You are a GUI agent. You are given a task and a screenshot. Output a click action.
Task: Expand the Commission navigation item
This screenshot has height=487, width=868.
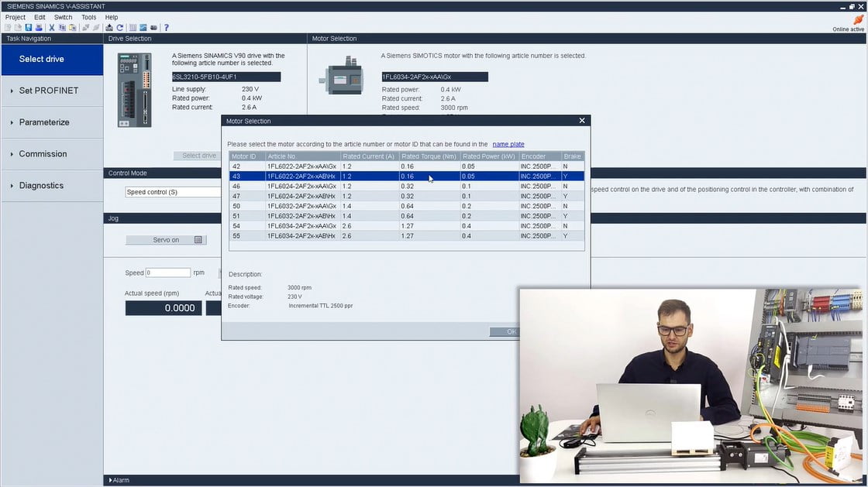52,153
